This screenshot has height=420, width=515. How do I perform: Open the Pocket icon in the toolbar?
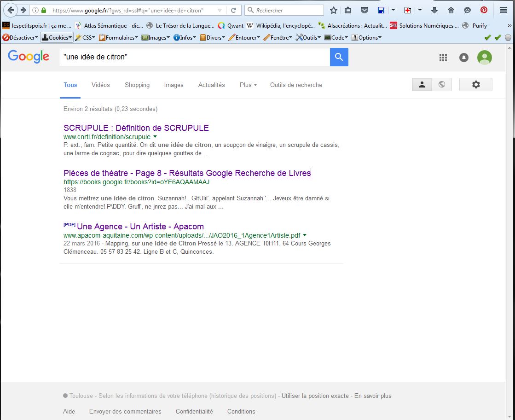pos(364,10)
